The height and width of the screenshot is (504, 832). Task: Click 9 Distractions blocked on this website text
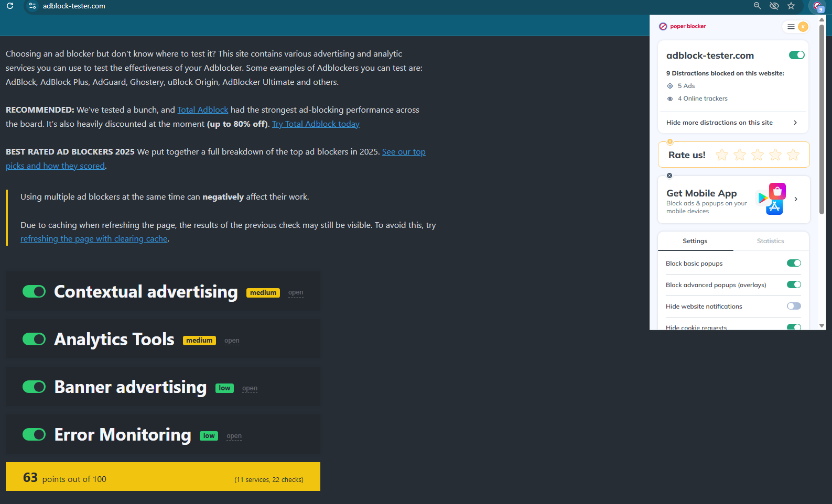[725, 73]
